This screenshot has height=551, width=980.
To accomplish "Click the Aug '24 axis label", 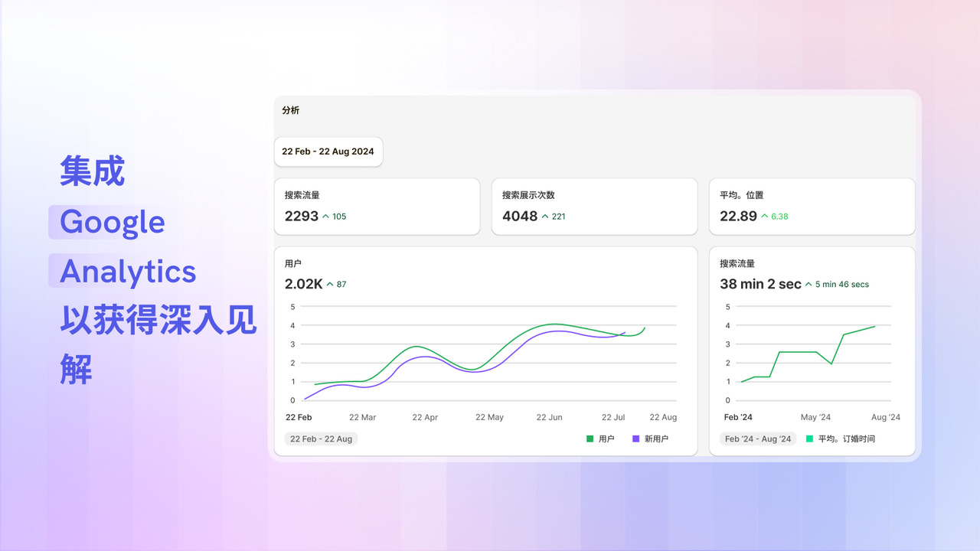I will tap(886, 417).
